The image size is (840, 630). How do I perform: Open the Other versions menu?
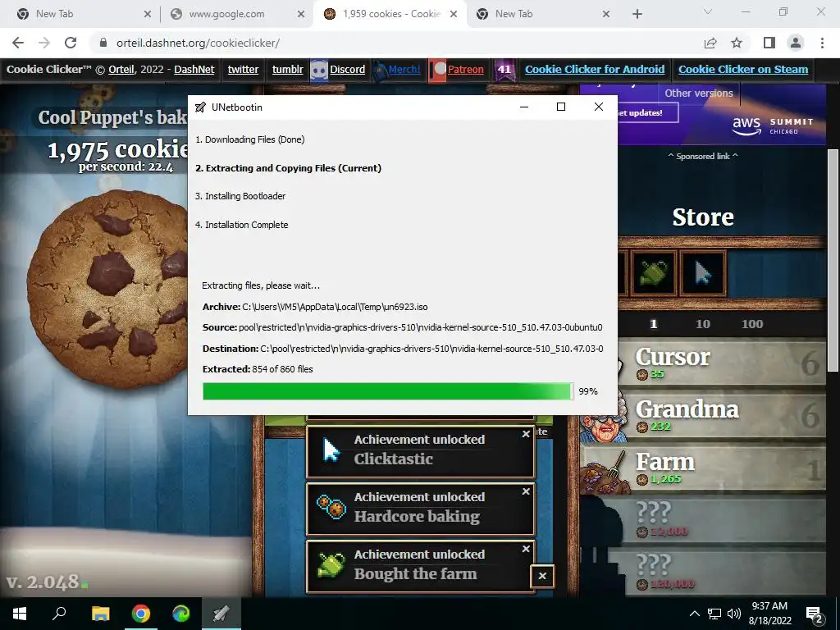click(699, 94)
